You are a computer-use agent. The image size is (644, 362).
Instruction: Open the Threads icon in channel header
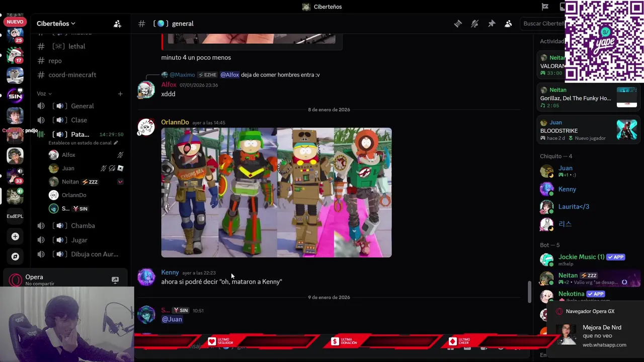click(458, 24)
